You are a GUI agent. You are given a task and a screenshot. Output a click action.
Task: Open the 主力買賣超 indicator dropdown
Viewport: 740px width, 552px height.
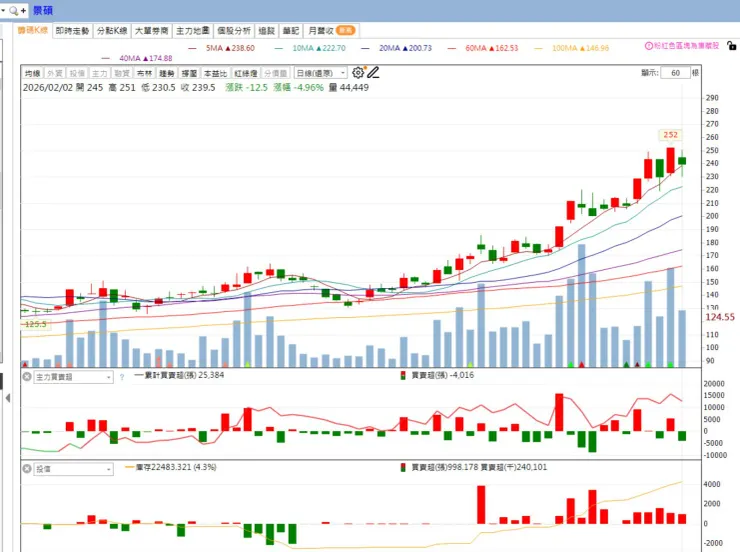click(x=73, y=377)
